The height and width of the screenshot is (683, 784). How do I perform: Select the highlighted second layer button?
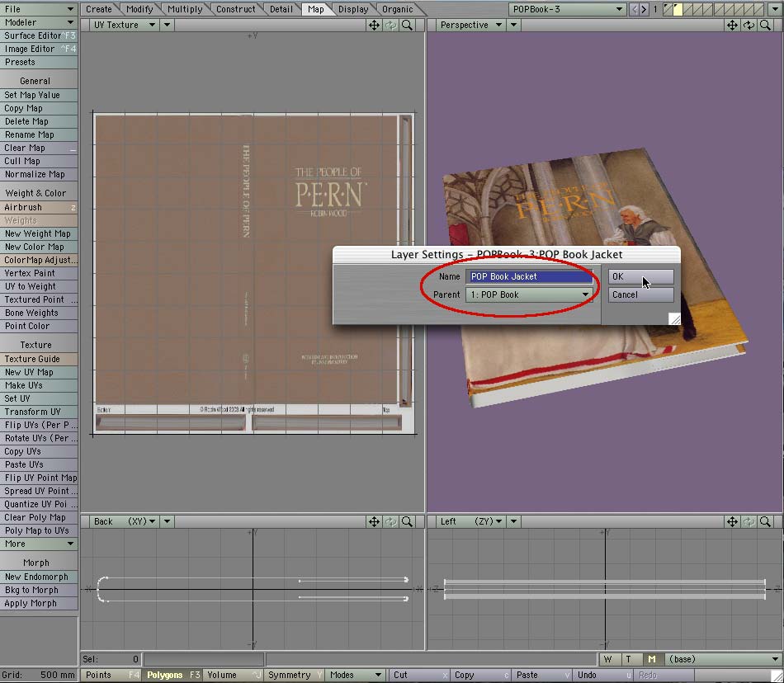point(678,9)
